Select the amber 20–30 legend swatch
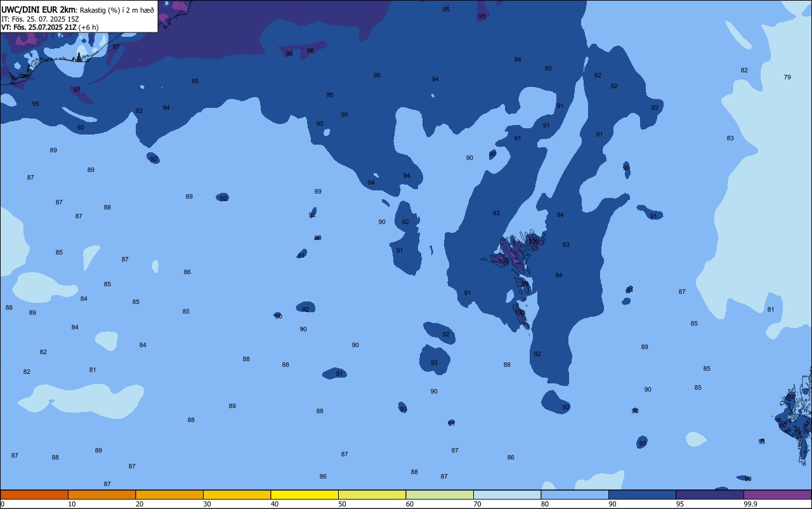Viewport: 812px width, 509px height. pyautogui.click(x=169, y=494)
